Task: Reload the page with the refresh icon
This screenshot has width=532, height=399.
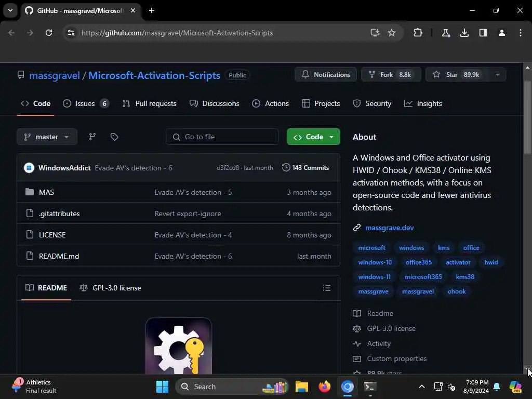Action: click(49, 33)
